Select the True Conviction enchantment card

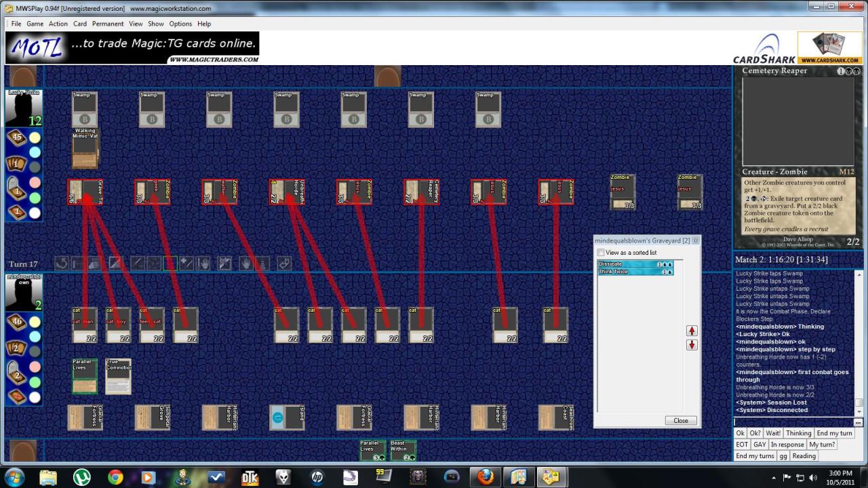(118, 376)
